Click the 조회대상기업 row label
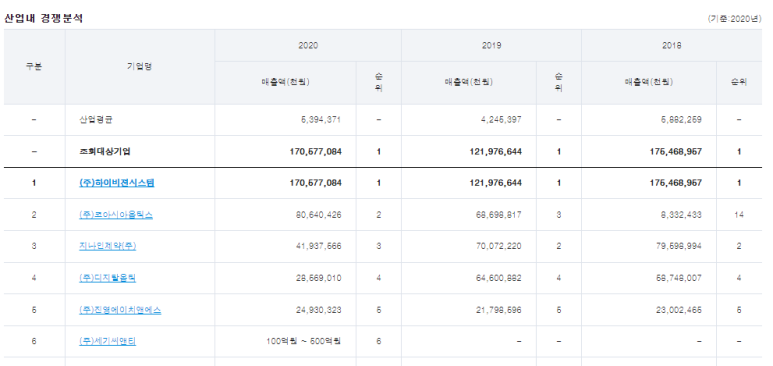 pos(105,152)
